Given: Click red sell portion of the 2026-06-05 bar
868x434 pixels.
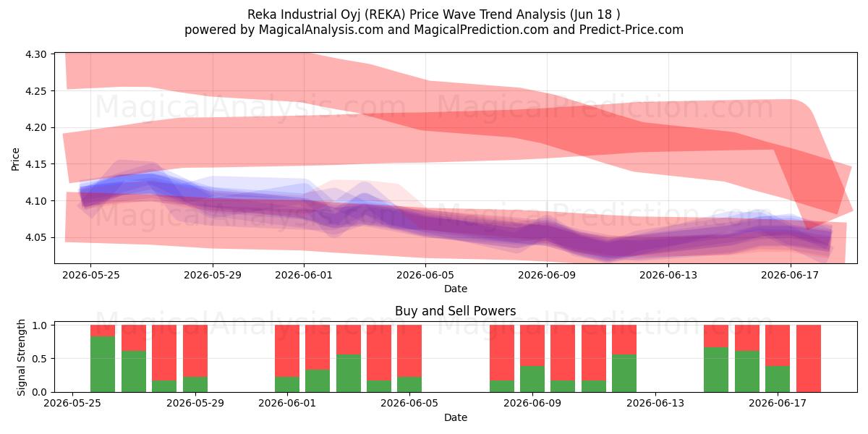Looking at the screenshot, I should (x=409, y=351).
